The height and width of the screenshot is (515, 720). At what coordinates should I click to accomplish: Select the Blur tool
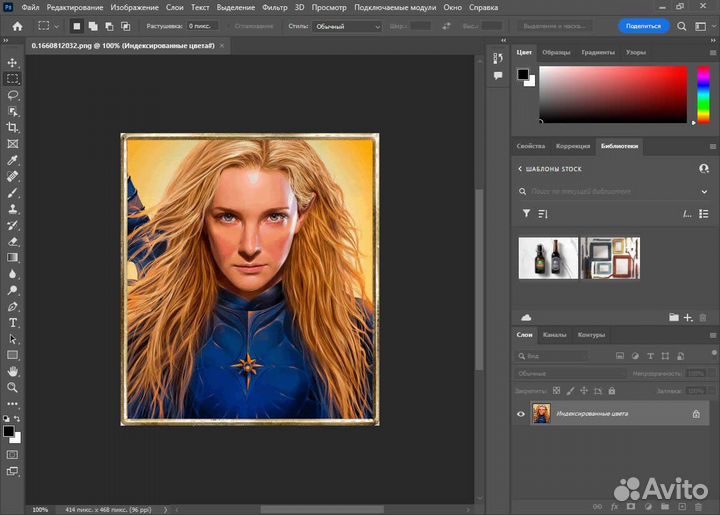(12, 274)
